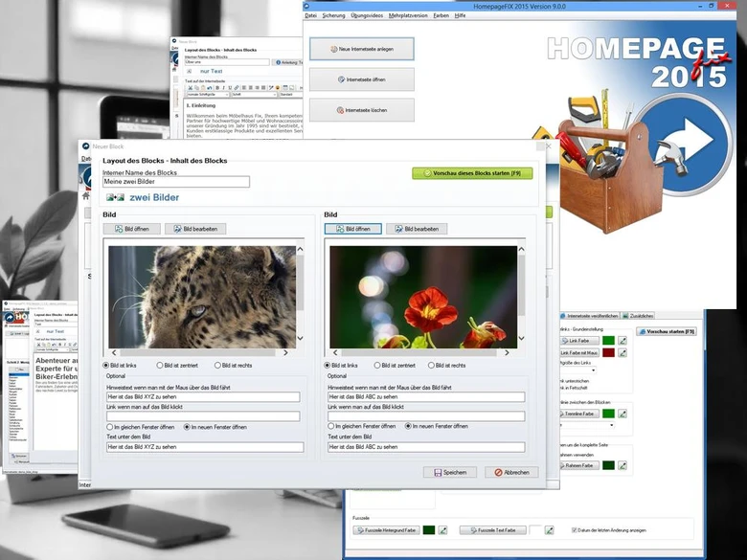Viewport: 747px width, 560px height.
Task: Click eyedropper icon next to Link Farbe
Action: coord(622,341)
